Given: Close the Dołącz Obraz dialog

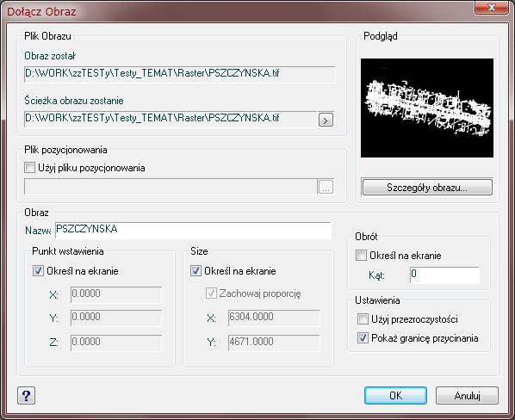Looking at the screenshot, I should coord(492,8).
